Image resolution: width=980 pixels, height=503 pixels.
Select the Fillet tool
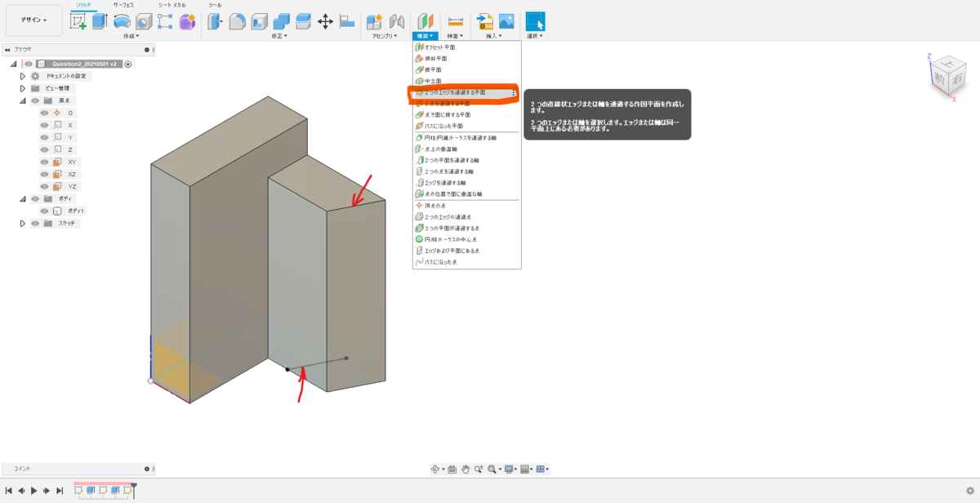(x=237, y=22)
